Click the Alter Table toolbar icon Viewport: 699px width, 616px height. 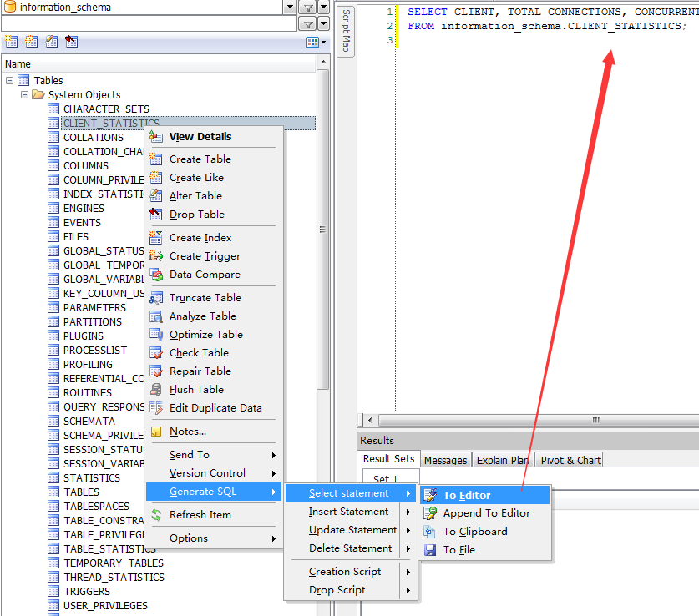click(x=52, y=42)
